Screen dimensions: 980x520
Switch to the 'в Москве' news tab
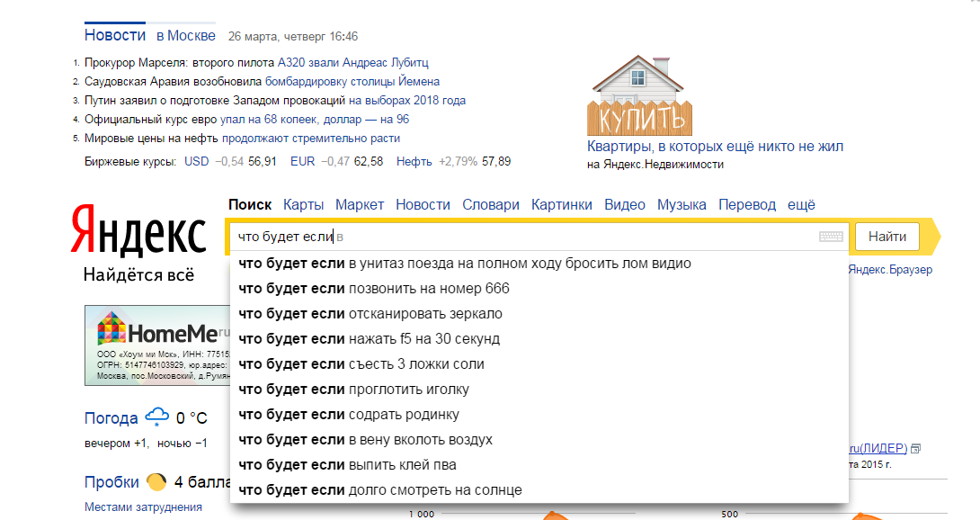click(186, 36)
